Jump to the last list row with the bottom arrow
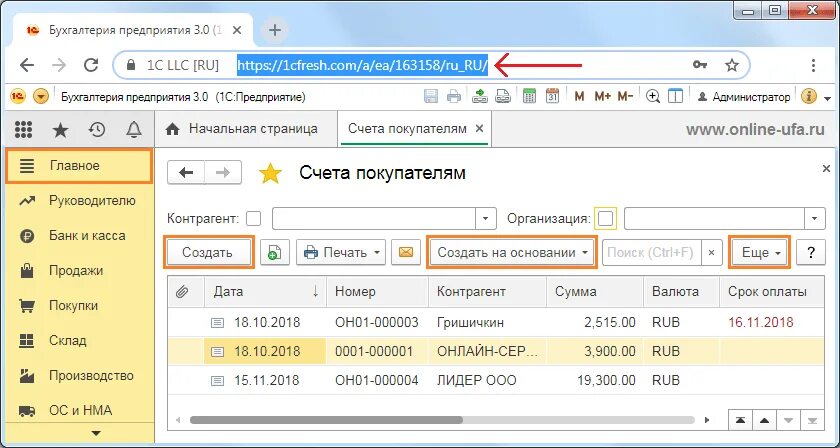The height and width of the screenshot is (448, 840). tap(813, 420)
